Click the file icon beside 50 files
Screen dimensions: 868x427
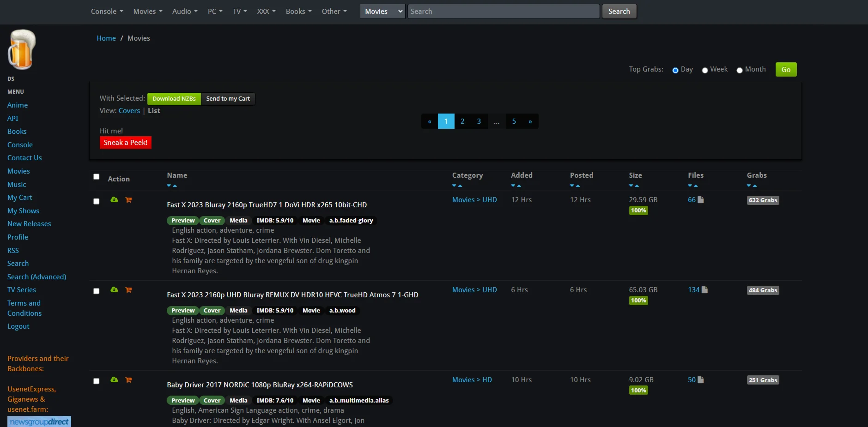pyautogui.click(x=701, y=380)
